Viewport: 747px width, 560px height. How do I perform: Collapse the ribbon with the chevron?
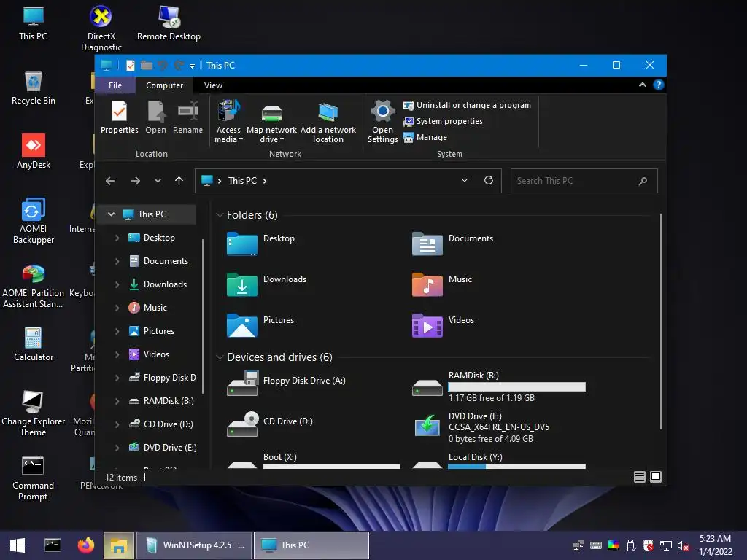642,85
